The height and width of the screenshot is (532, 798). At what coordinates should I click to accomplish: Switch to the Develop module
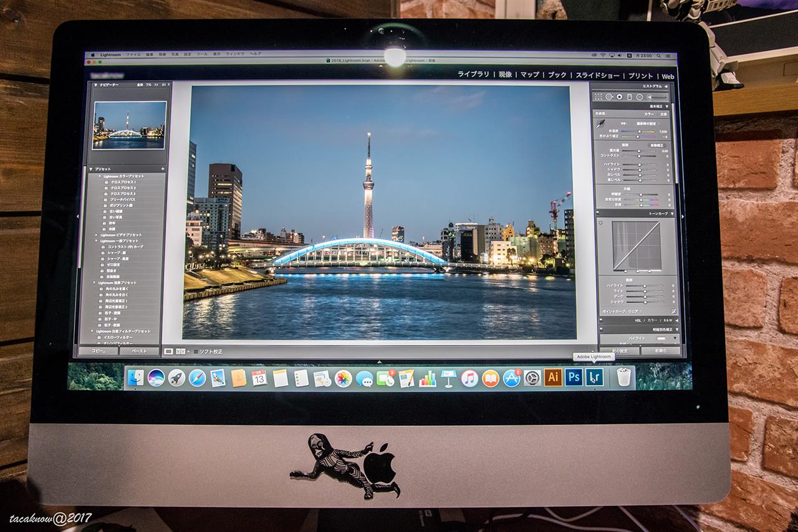click(x=505, y=75)
